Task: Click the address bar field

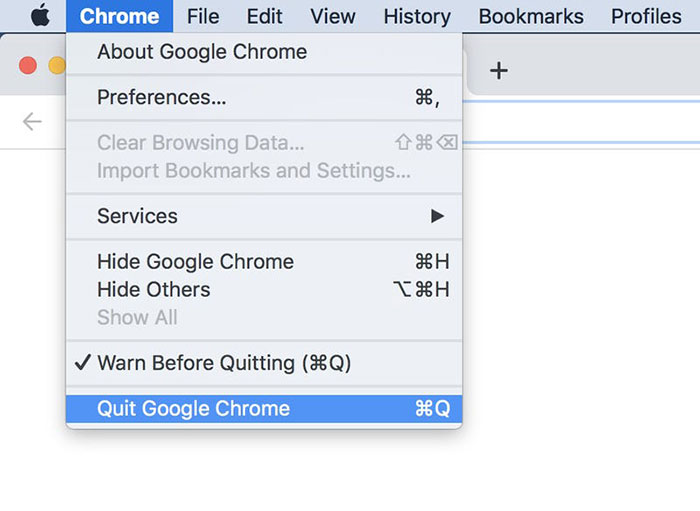Action: click(580, 124)
